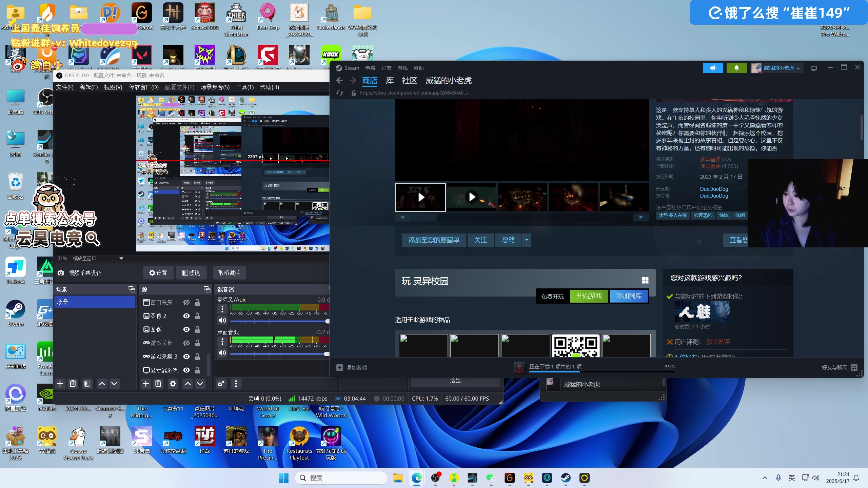Mute the 桌面音频 speaker icon
Viewport: 868px width, 488px height.
[x=222, y=353]
